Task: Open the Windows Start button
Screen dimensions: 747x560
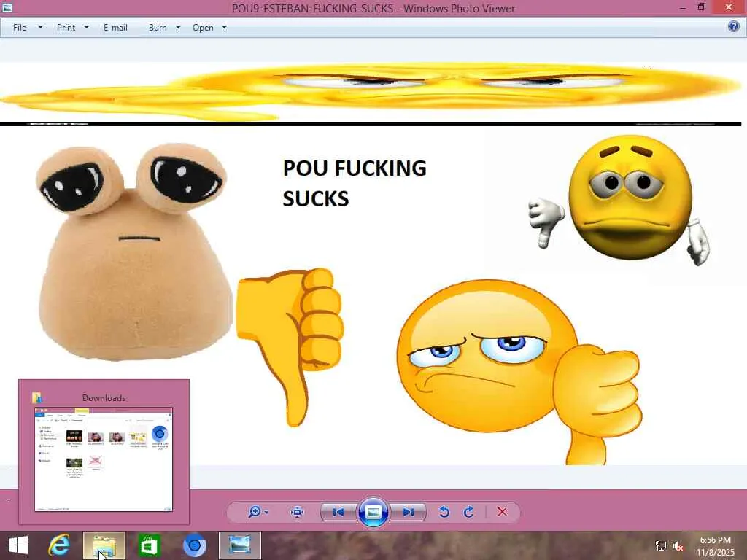Action: (18, 545)
